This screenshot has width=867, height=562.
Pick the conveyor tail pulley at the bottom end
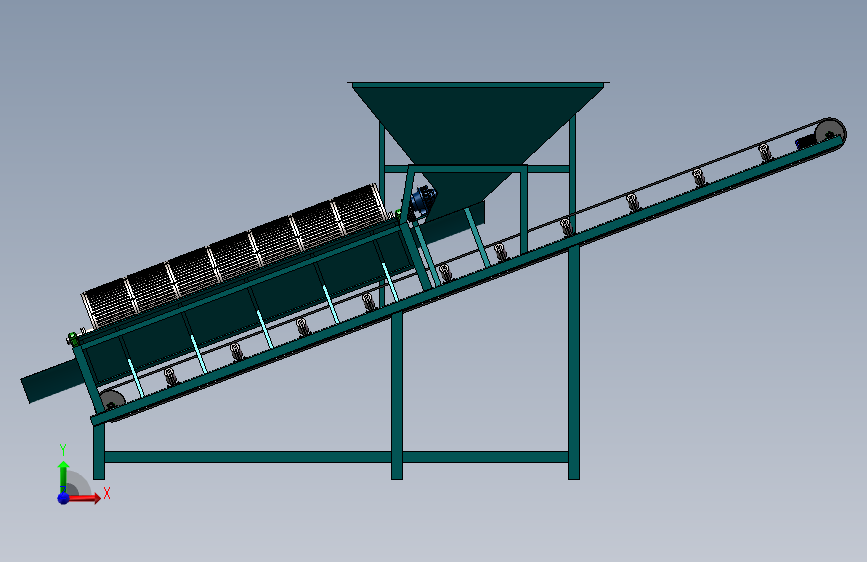pyautogui.click(x=112, y=400)
